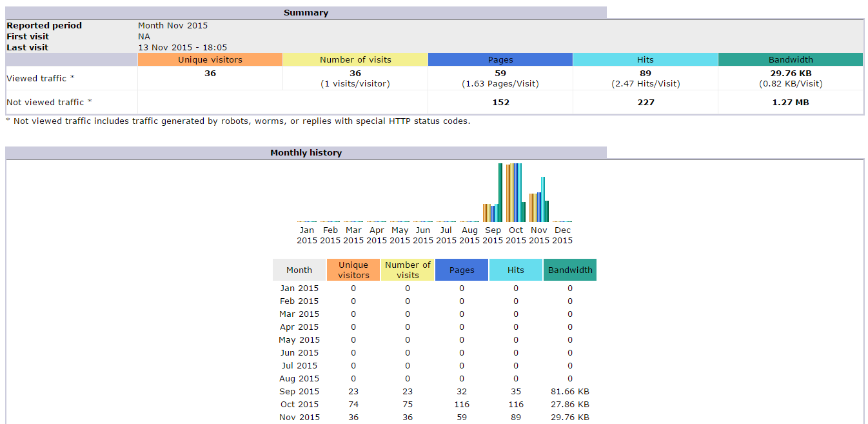Select the 'Last visit' label
The width and height of the screenshot is (868, 424).
[x=28, y=48]
